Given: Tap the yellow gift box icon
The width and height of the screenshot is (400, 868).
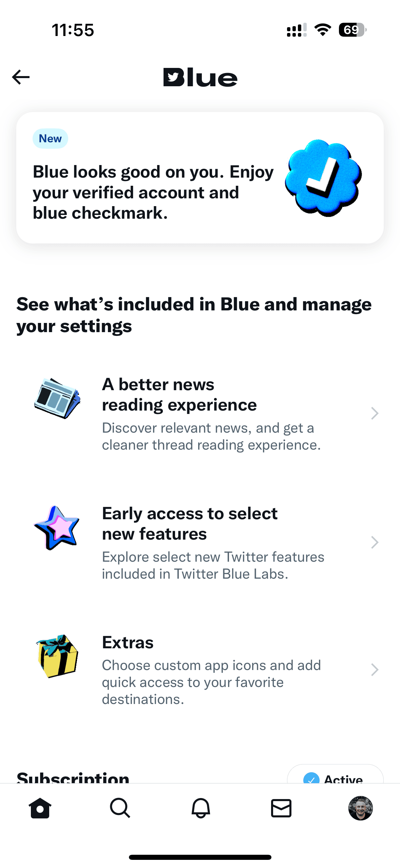Looking at the screenshot, I should coord(57,656).
